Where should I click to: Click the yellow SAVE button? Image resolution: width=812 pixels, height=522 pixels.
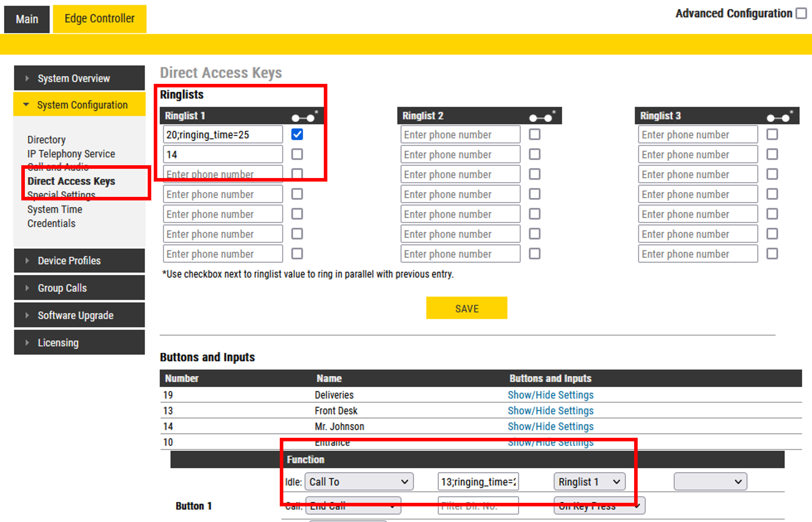pyautogui.click(x=466, y=308)
